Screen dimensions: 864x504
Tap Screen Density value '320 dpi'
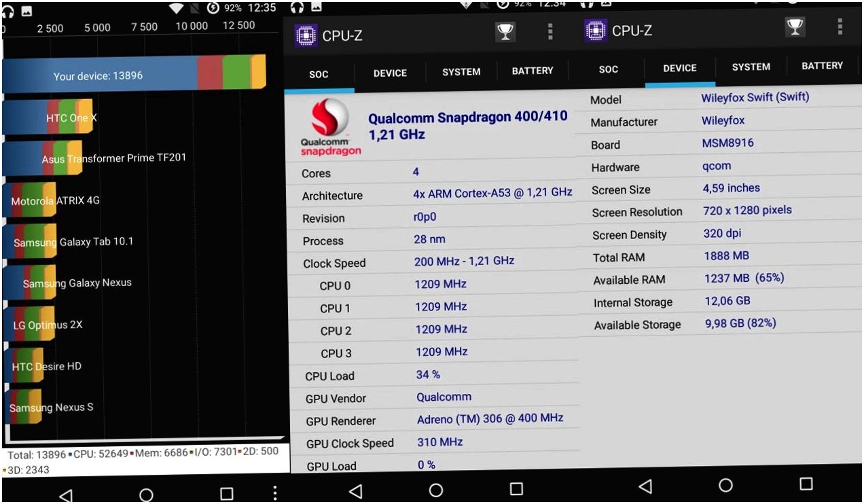722,233
